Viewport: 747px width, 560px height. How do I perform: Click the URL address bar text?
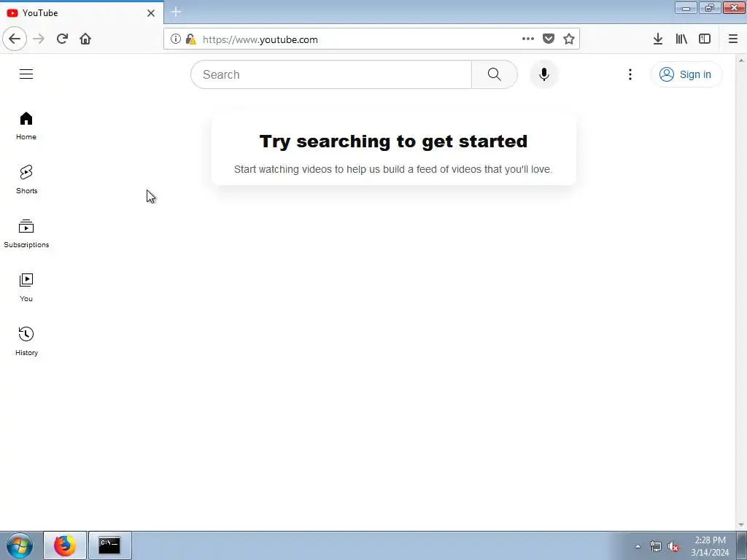click(x=260, y=39)
